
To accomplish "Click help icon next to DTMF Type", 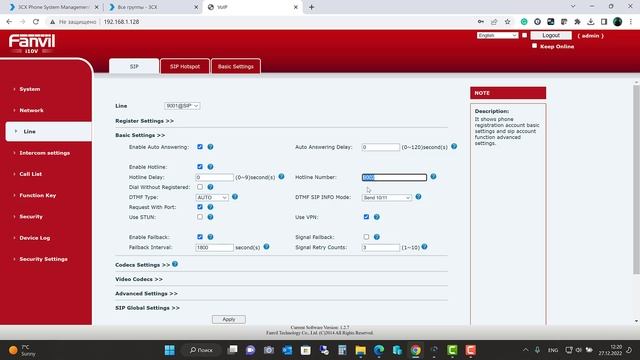I will click(235, 197).
